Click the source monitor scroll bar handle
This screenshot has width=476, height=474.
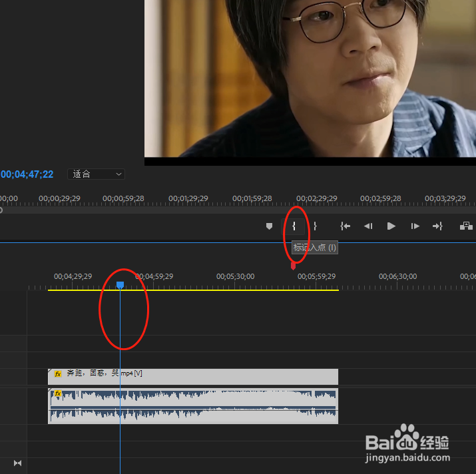point(1,210)
